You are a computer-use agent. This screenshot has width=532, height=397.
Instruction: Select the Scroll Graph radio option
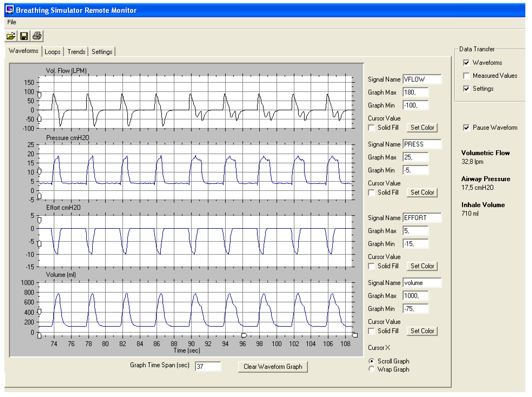pos(371,361)
